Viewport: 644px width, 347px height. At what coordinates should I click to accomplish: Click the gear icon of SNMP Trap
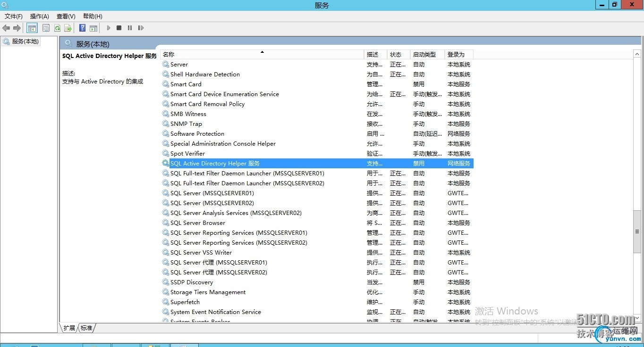pyautogui.click(x=166, y=124)
